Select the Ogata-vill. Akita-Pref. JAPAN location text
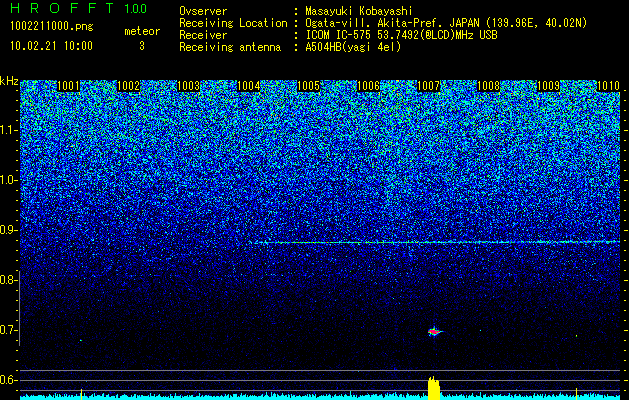The width and height of the screenshot is (629, 400). click(x=446, y=23)
